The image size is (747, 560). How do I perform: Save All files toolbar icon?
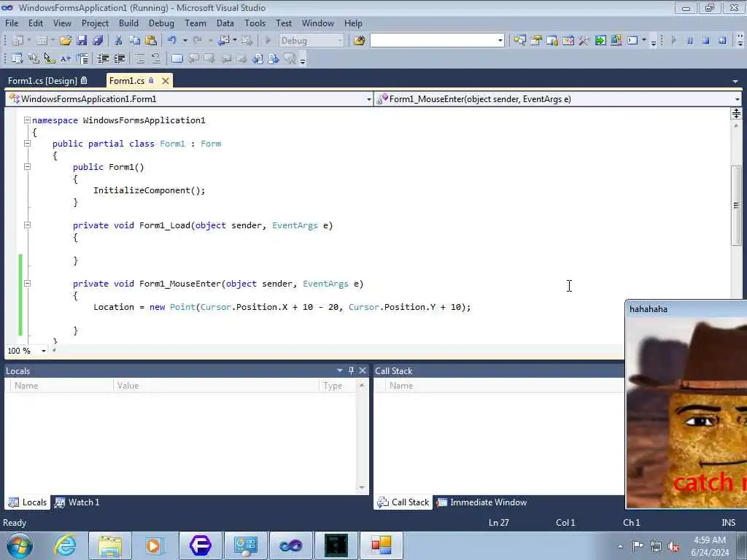pyautogui.click(x=98, y=41)
